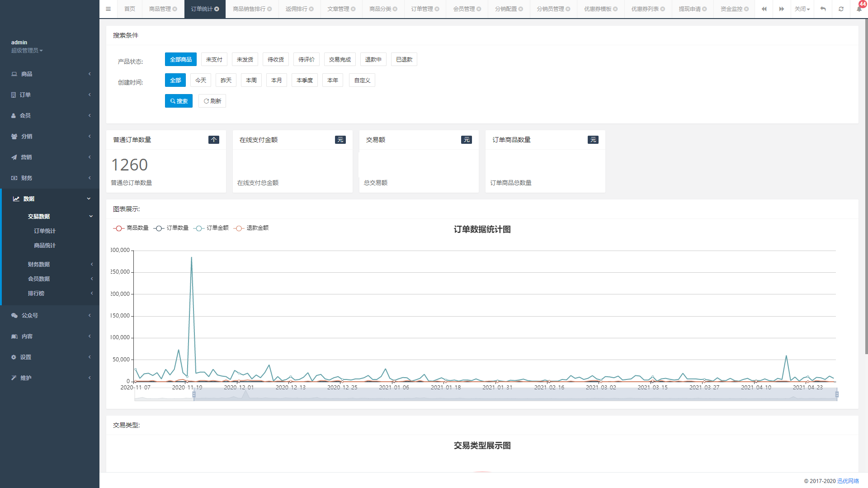Click the refresh page icon in top bar

(841, 9)
